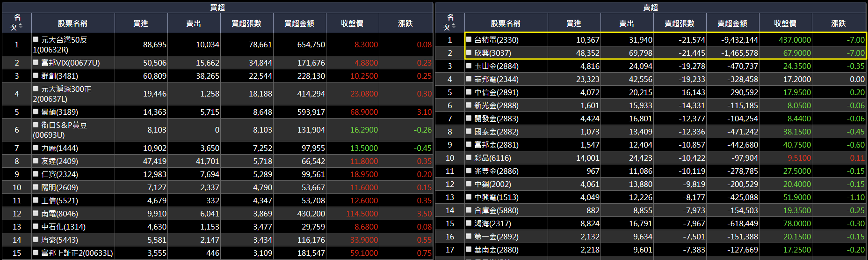
Task: Tick the checkbox for 富邦VIX(00677U)
Action: (36, 62)
